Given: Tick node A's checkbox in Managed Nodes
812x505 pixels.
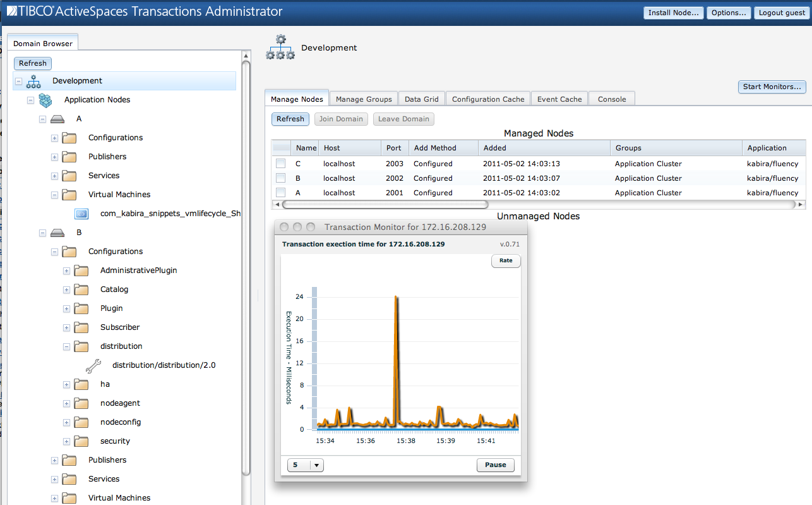Looking at the screenshot, I should 280,192.
